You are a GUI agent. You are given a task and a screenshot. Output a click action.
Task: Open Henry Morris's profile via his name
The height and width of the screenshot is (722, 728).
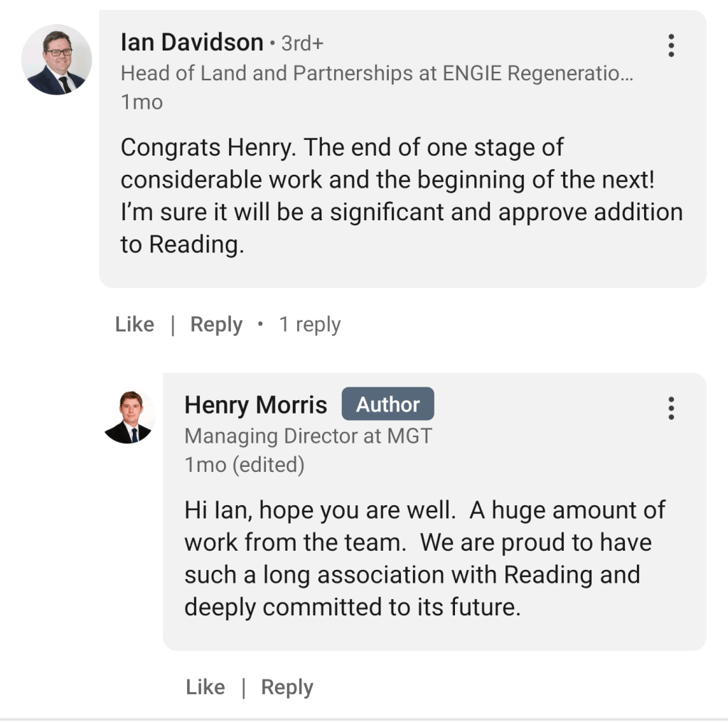(256, 405)
